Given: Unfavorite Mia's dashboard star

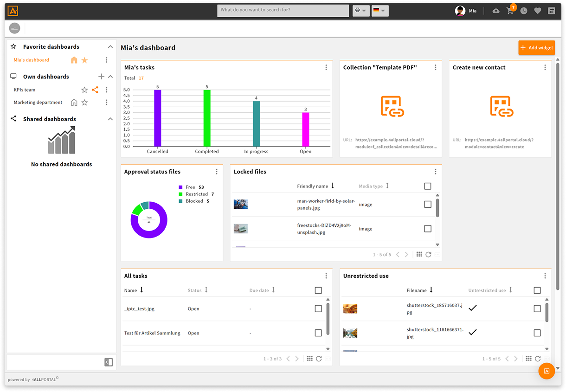Looking at the screenshot, I should pyautogui.click(x=84, y=60).
